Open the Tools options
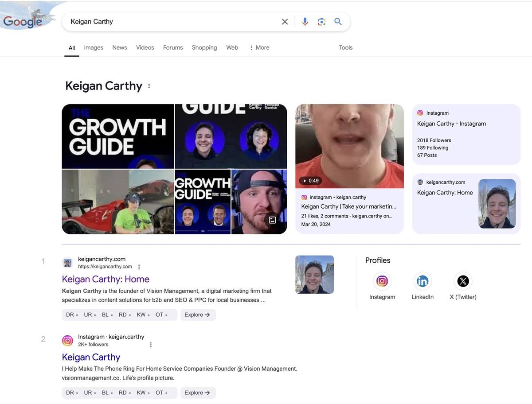This screenshot has height=404, width=532. [x=346, y=47]
